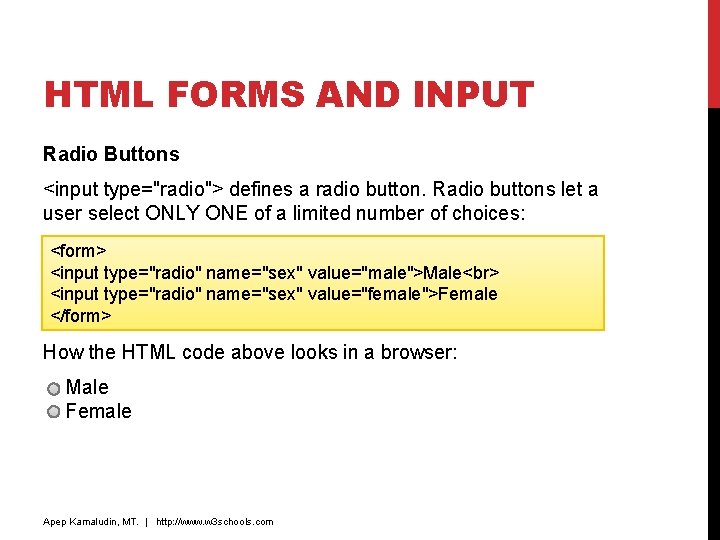Select the Female radio button
720x540 pixels.
coord(54,411)
